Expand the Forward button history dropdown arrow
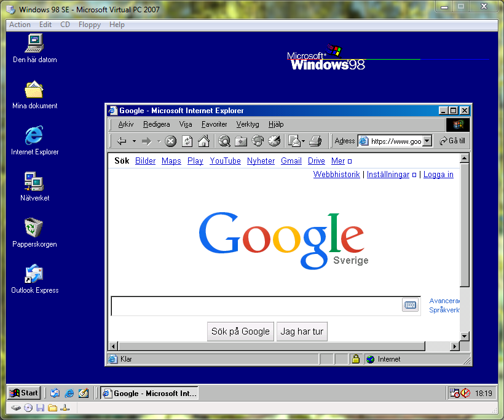The height and width of the screenshot is (420, 504). coord(159,141)
